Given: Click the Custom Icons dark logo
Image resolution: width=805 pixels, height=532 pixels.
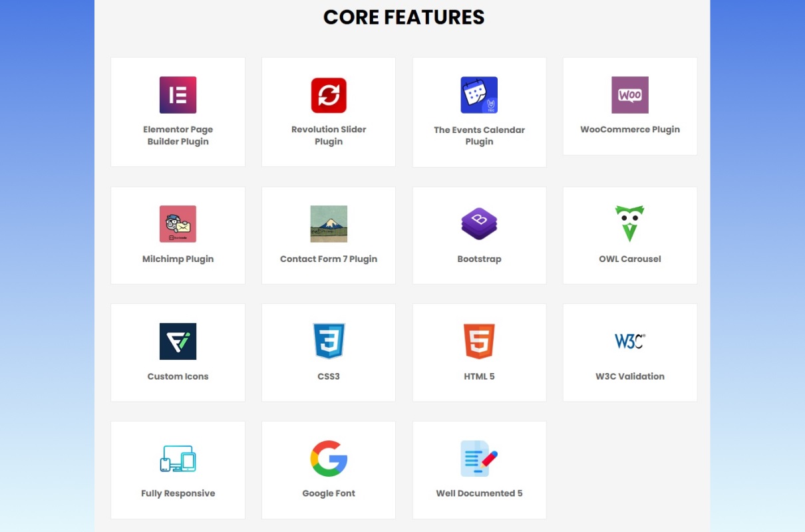Looking at the screenshot, I should (178, 341).
